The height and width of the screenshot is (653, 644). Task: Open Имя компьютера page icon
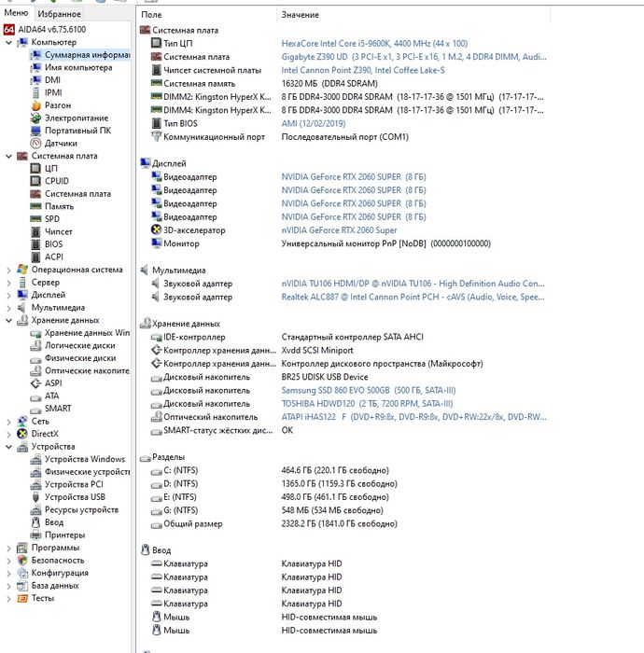tap(35, 67)
